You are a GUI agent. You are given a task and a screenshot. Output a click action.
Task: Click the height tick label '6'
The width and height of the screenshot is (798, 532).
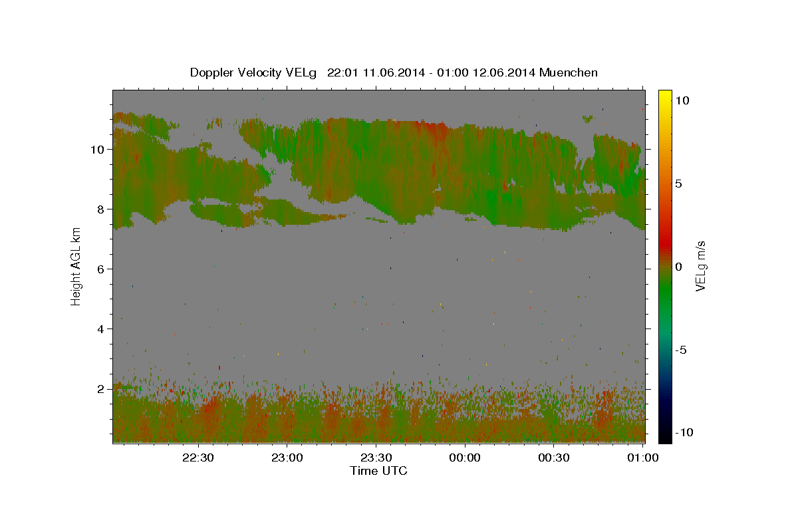101,269
